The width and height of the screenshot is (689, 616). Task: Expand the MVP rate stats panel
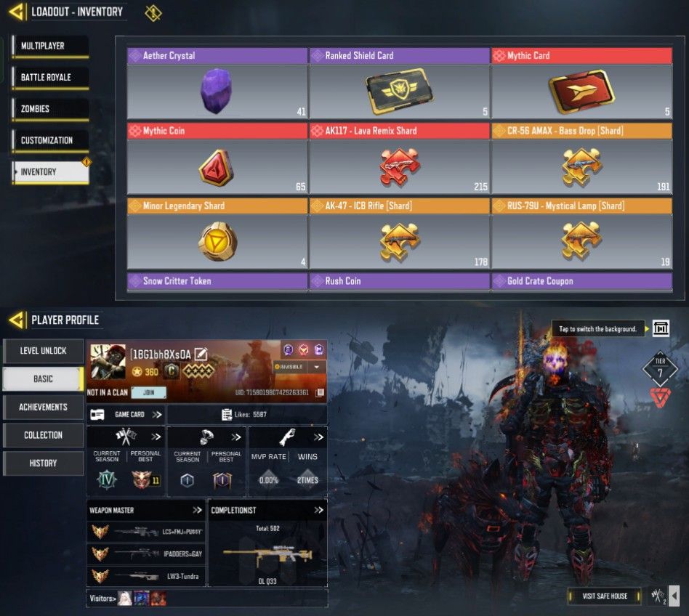(318, 437)
